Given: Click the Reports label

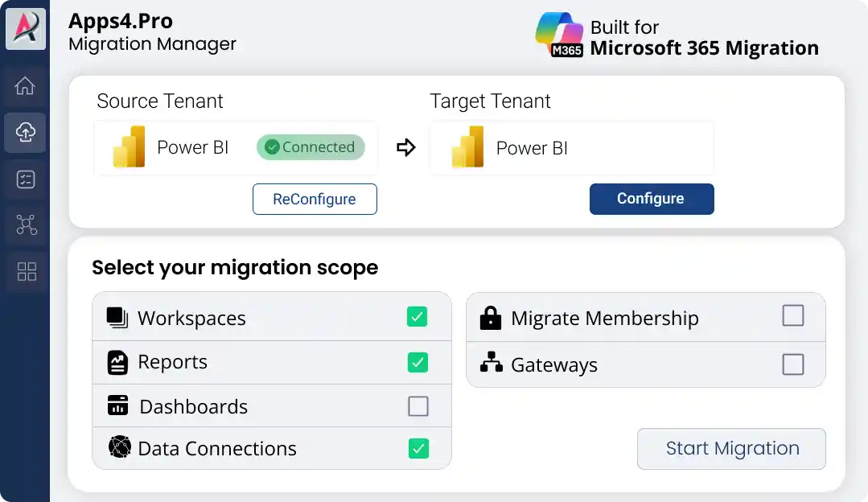Looking at the screenshot, I should 173,362.
